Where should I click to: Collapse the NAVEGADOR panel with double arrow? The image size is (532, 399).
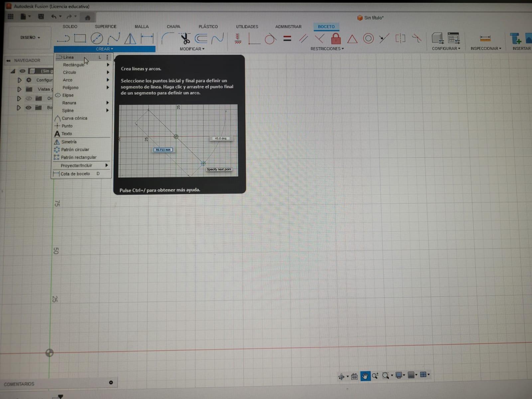click(x=8, y=61)
